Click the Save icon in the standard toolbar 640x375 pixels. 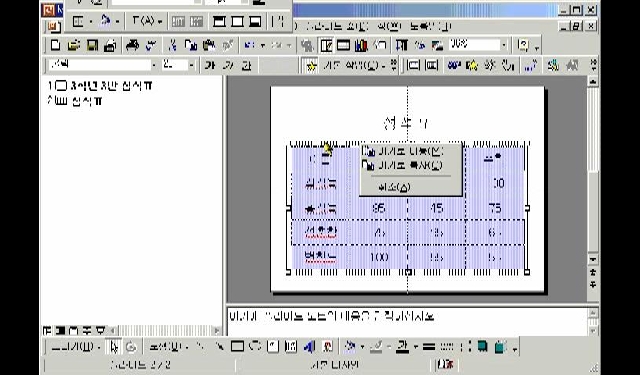93,45
